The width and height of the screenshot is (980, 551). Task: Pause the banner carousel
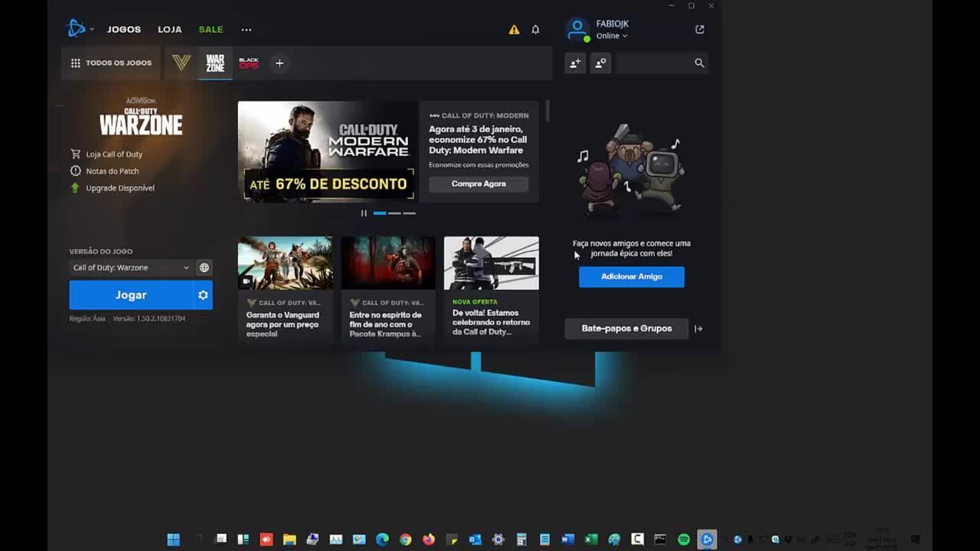(364, 213)
